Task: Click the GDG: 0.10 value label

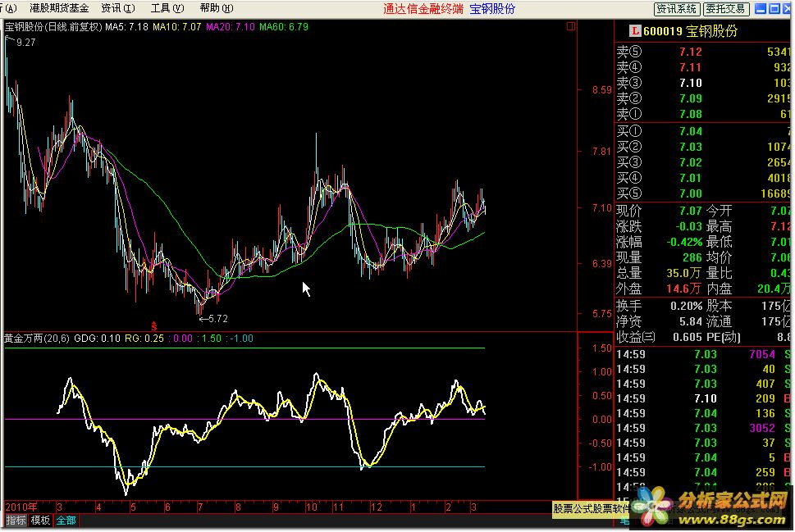Action: 98,339
